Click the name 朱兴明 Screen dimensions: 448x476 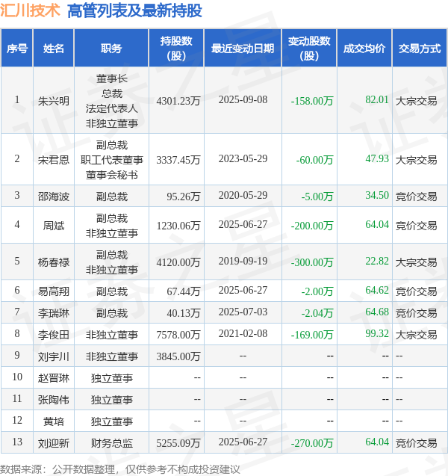[x=53, y=101]
